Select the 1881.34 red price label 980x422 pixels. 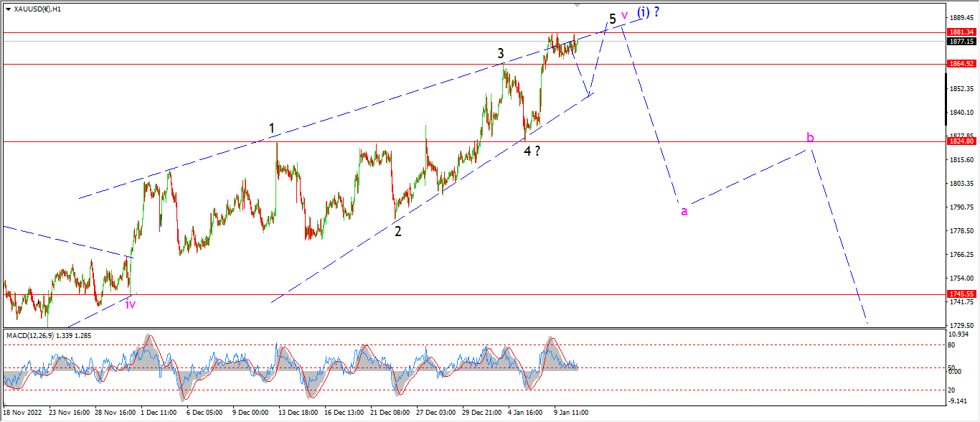961,32
